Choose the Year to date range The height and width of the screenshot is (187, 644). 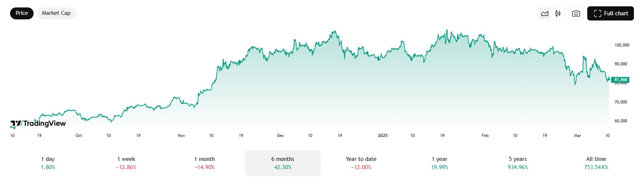click(361, 163)
